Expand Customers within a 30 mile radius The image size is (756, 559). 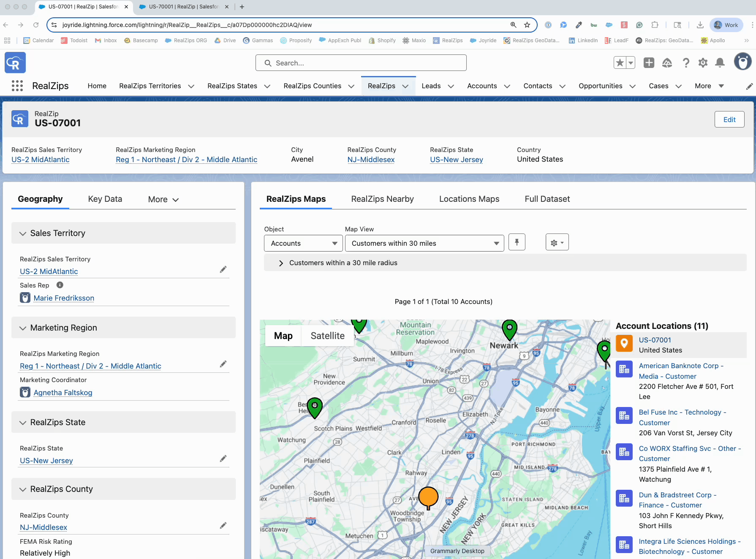(281, 263)
